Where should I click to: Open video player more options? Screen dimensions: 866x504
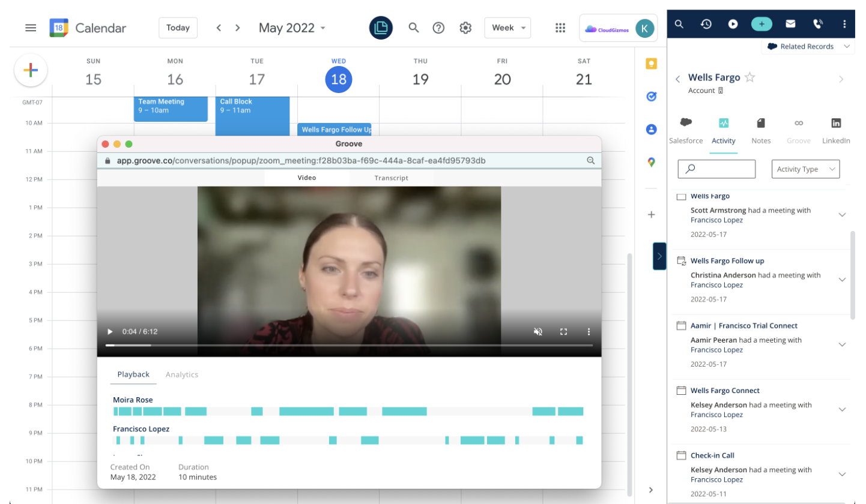click(x=589, y=331)
